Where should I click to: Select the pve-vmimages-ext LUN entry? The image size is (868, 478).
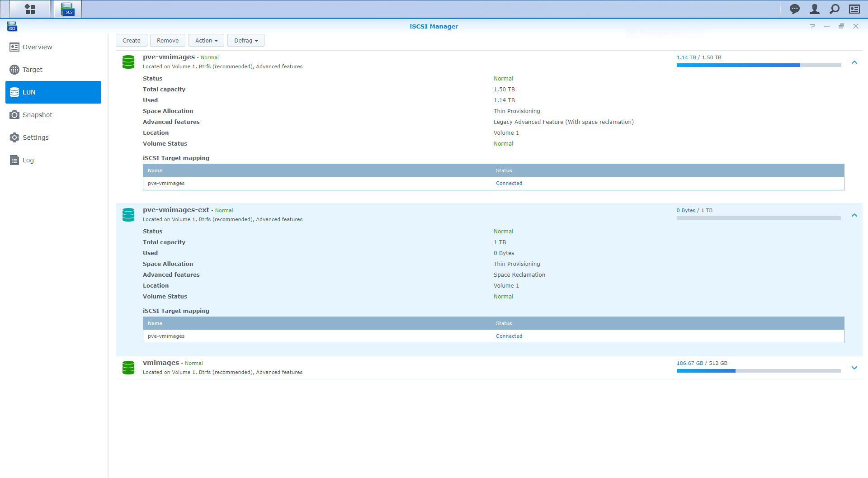pyautogui.click(x=176, y=209)
